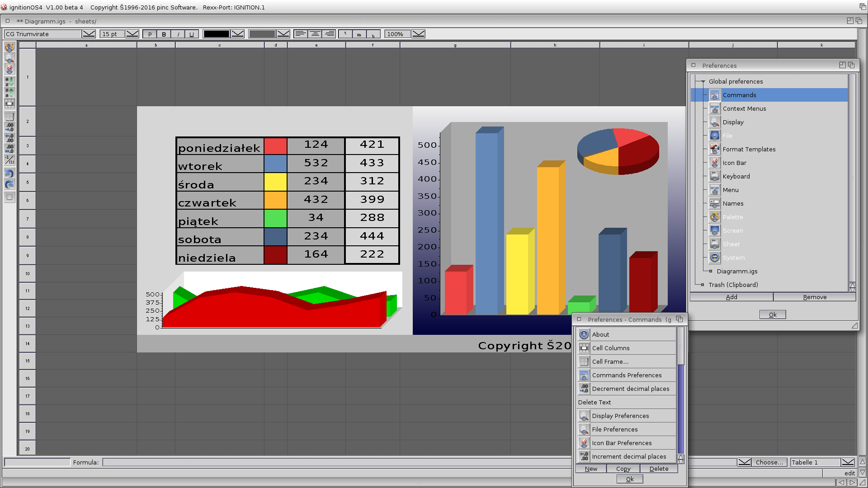This screenshot has height=488, width=868.
Task: Click the Cell Columns icon in the left bar
Action: click(x=9, y=103)
